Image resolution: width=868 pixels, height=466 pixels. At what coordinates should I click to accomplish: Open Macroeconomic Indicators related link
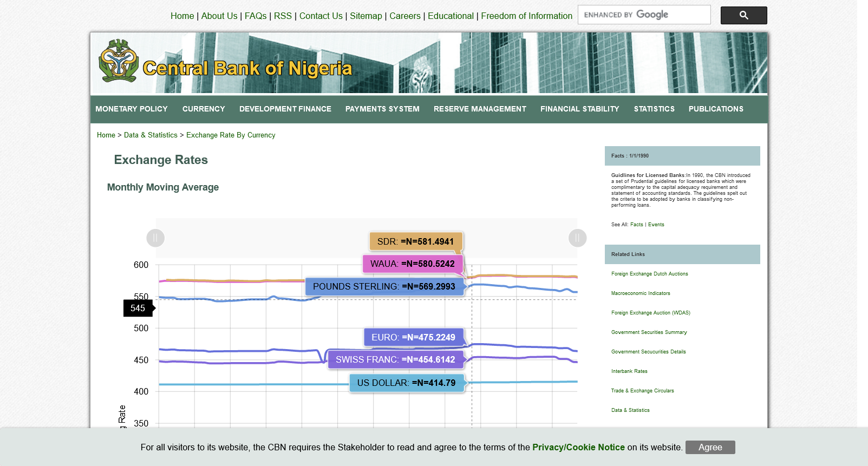(x=641, y=293)
